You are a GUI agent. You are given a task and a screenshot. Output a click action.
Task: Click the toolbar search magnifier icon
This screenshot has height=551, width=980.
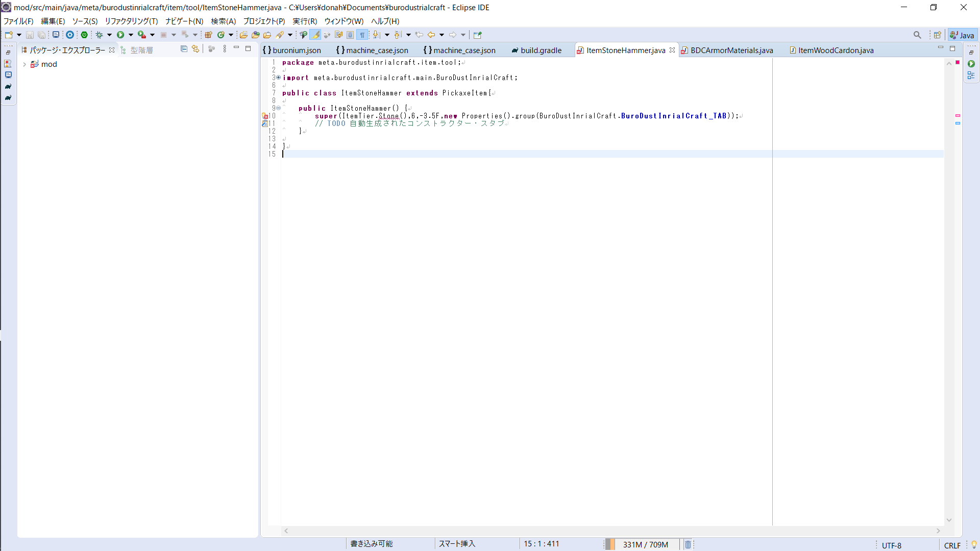tap(917, 35)
